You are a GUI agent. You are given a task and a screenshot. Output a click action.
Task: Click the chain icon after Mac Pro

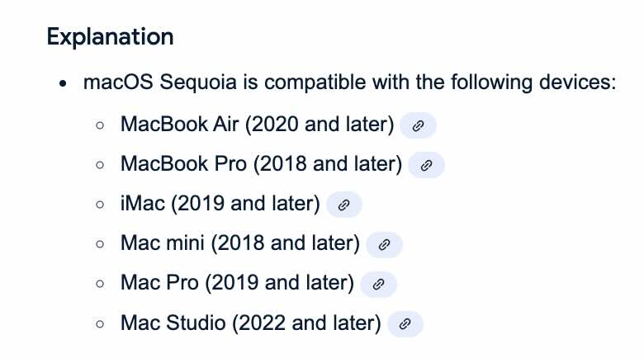378,284
